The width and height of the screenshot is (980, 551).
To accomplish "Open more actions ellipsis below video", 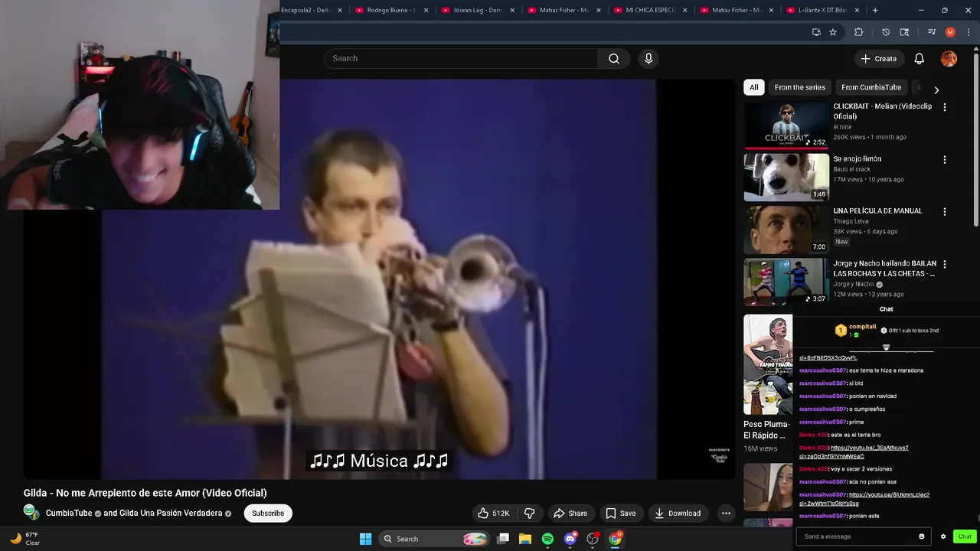I will 726,514.
